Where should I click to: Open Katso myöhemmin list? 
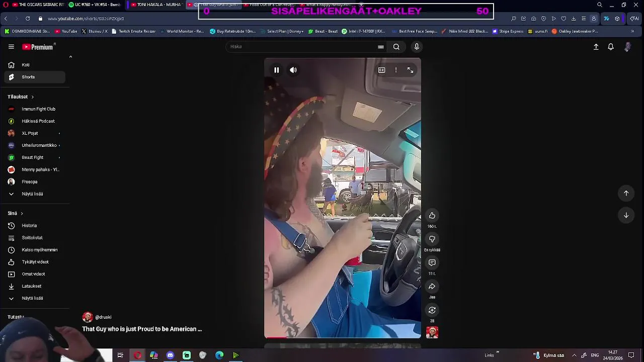coord(35,250)
